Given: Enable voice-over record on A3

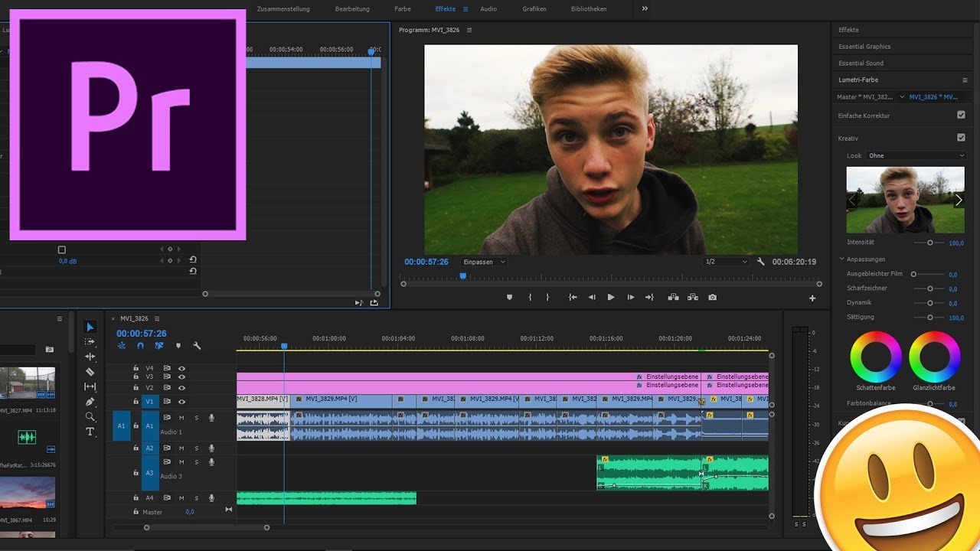Looking at the screenshot, I should coord(211,462).
